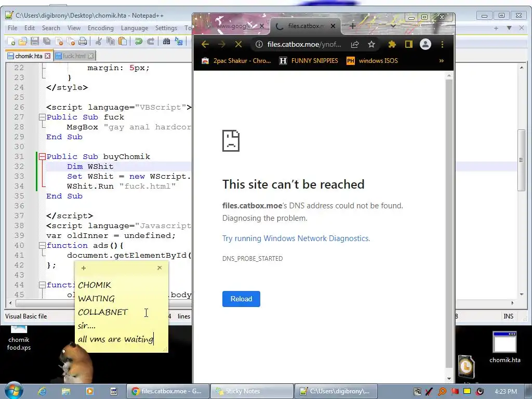Switch to the fuck.html tab

click(74, 56)
